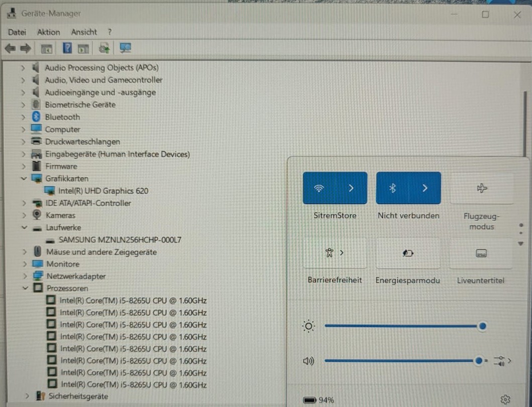The image size is (532, 407).
Task: Click the Back arrow in the toolbar
Action: 10,49
